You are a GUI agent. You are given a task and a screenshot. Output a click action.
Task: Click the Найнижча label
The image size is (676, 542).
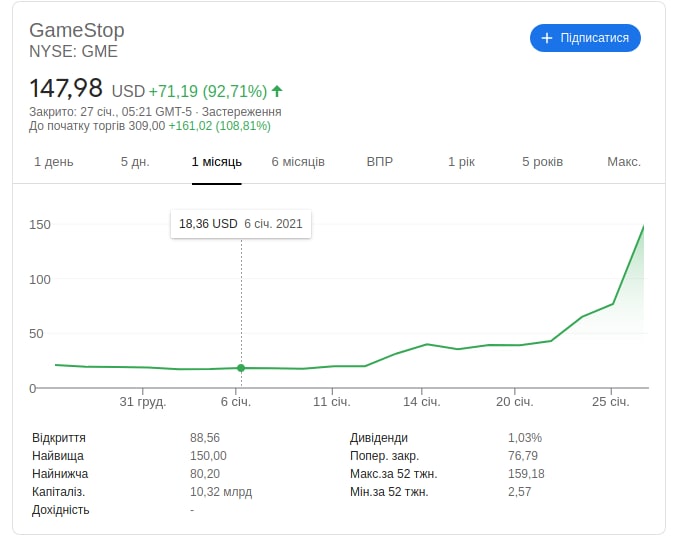pyautogui.click(x=60, y=474)
